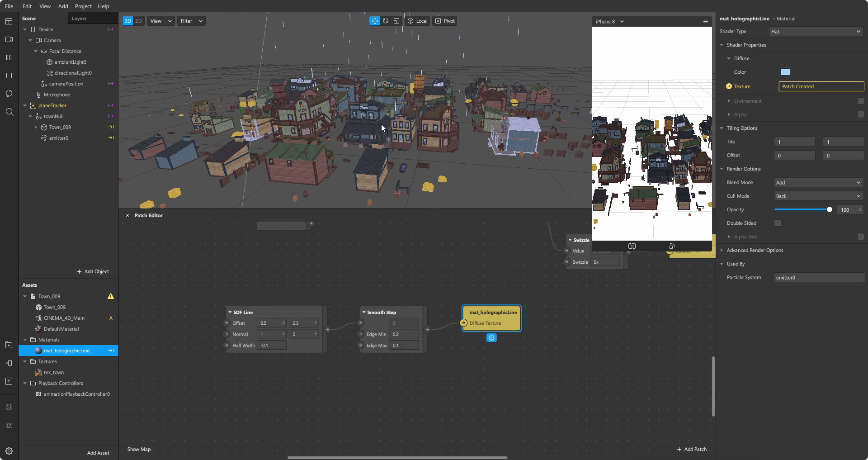Click the warning icon beside Town_009 asset
This screenshot has width=868, height=460.
[x=111, y=296]
